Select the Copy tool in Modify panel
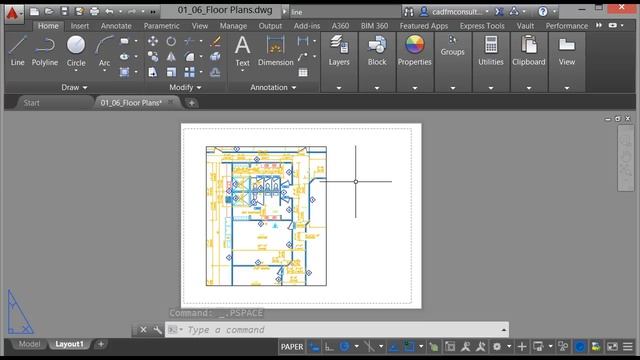640x360 pixels. coord(153,56)
